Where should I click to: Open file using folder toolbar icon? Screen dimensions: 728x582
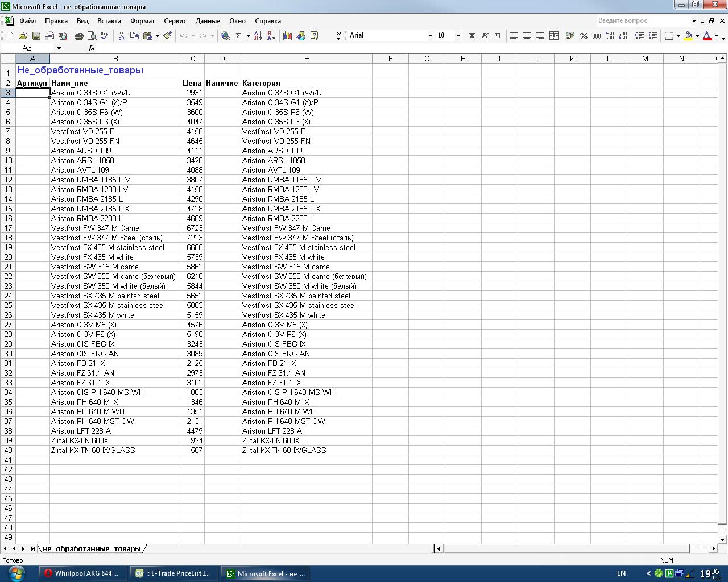[x=23, y=36]
